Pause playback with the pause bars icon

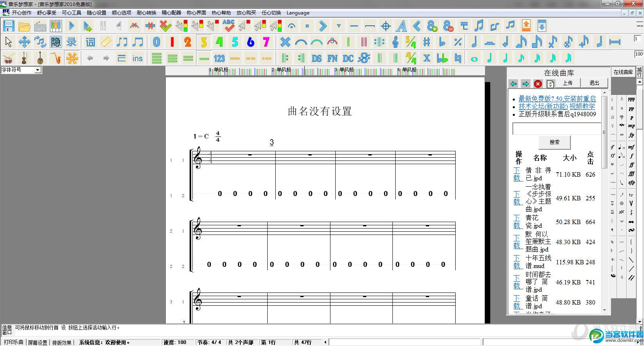pyautogui.click(x=103, y=26)
